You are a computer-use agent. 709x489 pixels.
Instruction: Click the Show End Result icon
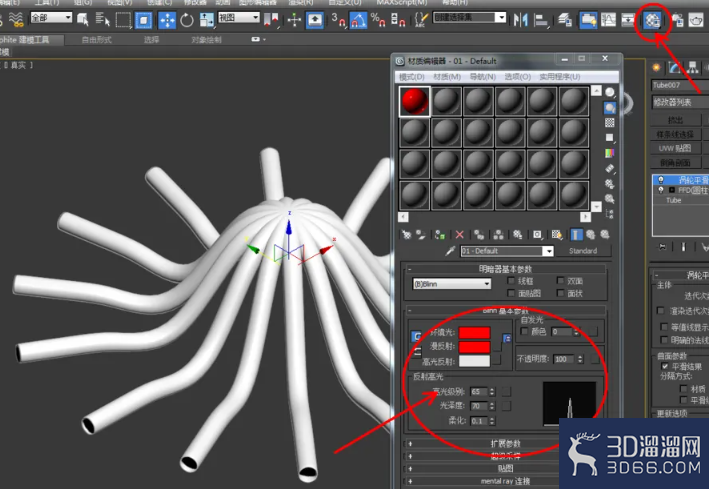[576, 234]
